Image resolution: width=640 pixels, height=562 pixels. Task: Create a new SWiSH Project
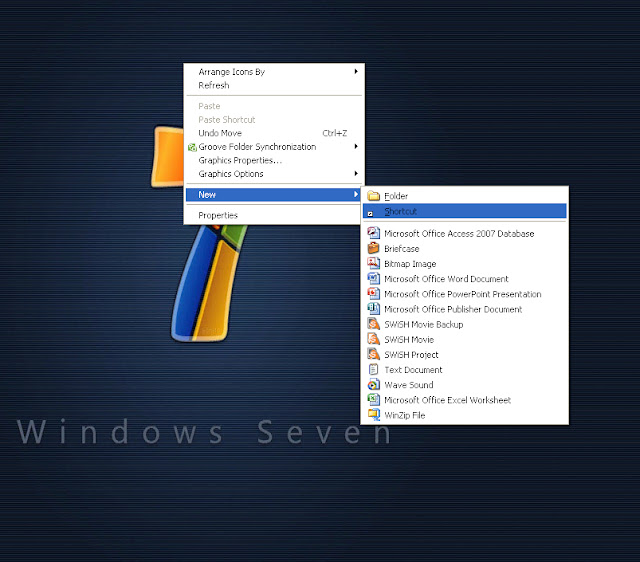pyautogui.click(x=464, y=355)
